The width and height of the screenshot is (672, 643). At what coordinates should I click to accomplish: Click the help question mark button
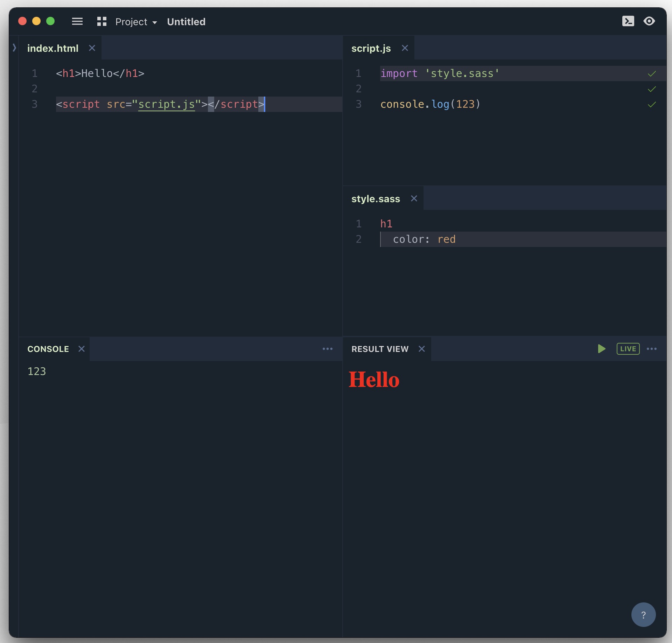(643, 615)
